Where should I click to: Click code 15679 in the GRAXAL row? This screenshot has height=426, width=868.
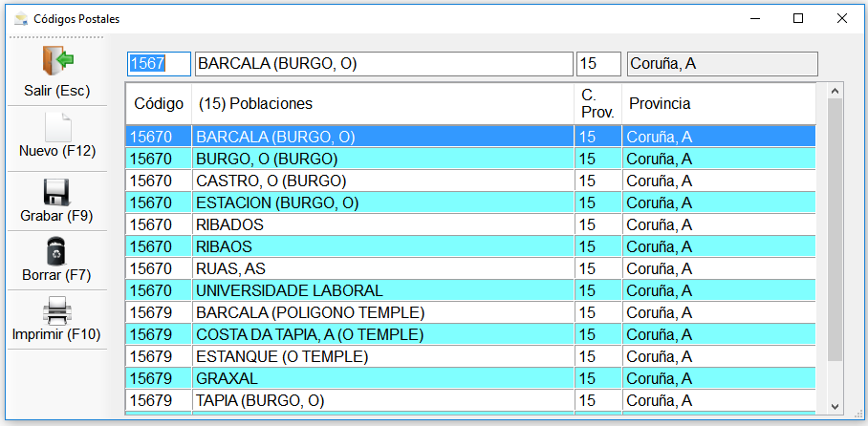pos(151,378)
